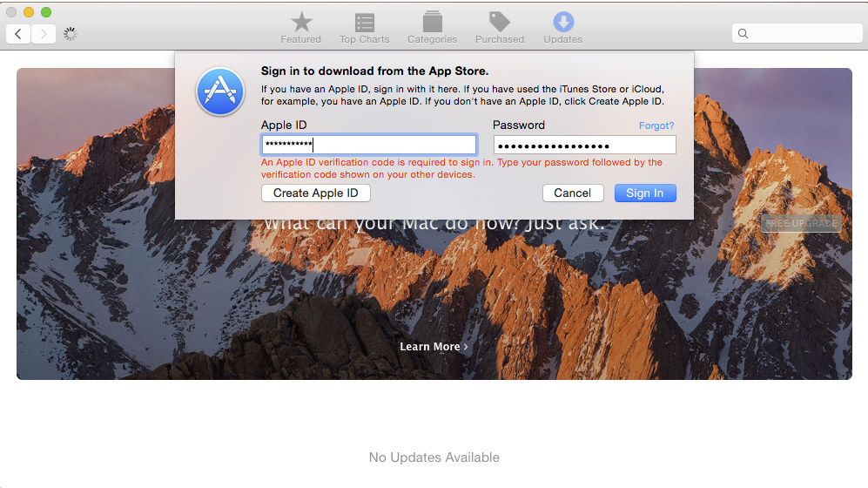This screenshot has height=488, width=868.
Task: Click the green maximize window button
Action: click(46, 12)
